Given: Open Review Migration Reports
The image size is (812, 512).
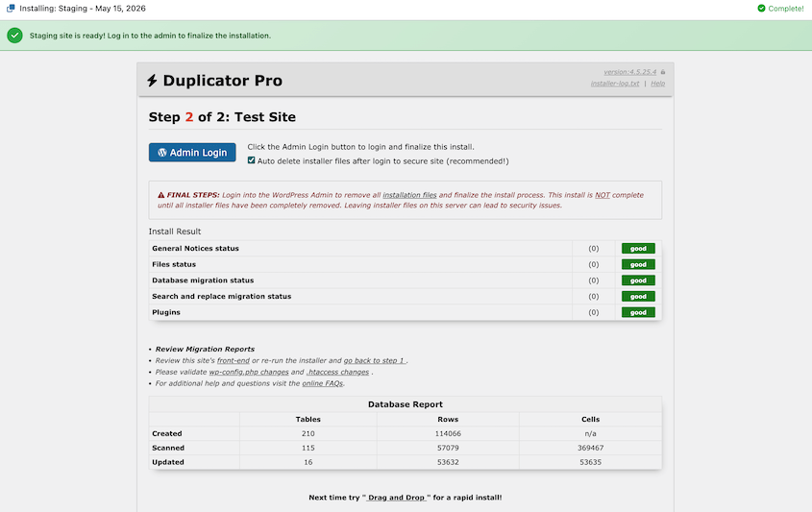Looking at the screenshot, I should [x=205, y=350].
